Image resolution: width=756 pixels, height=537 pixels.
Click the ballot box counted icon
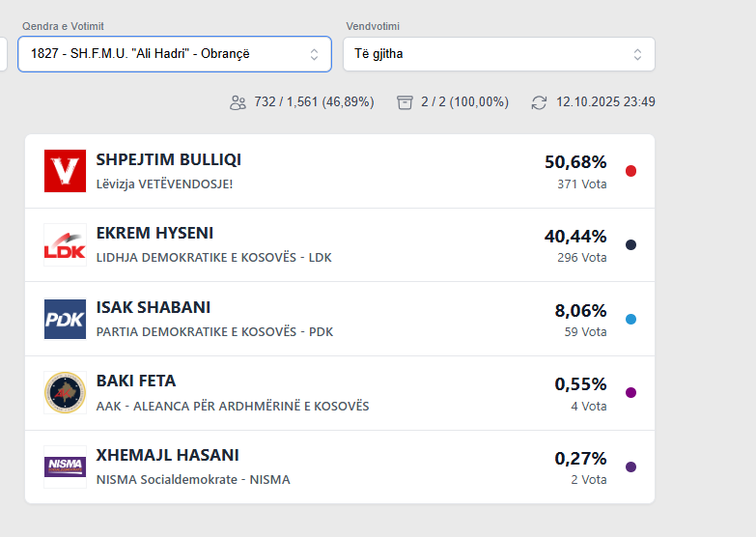tap(405, 102)
